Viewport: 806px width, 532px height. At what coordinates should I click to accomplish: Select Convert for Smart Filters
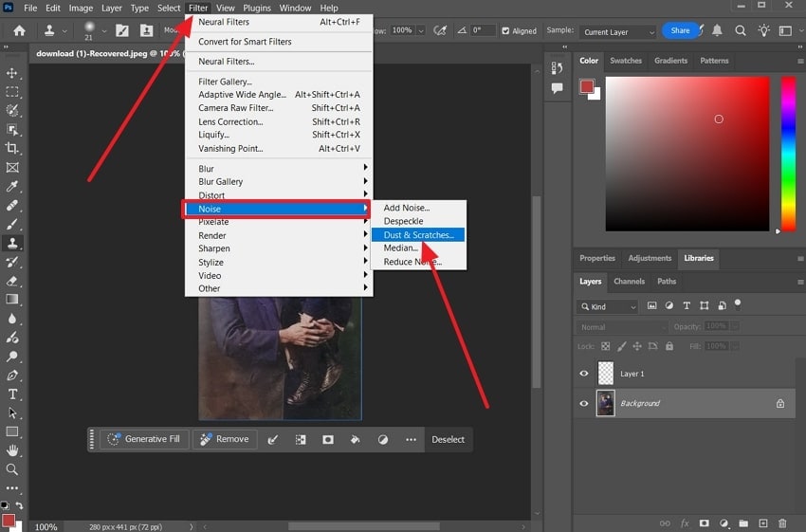pos(279,42)
